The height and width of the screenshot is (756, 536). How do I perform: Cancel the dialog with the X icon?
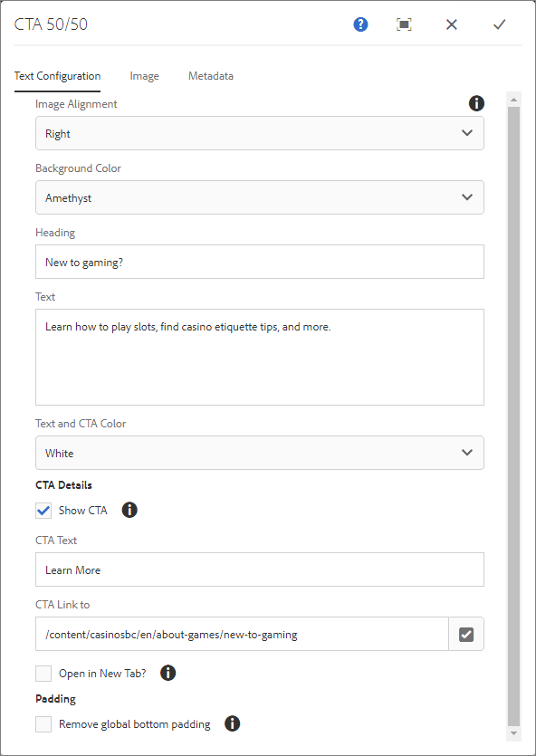coord(452,24)
